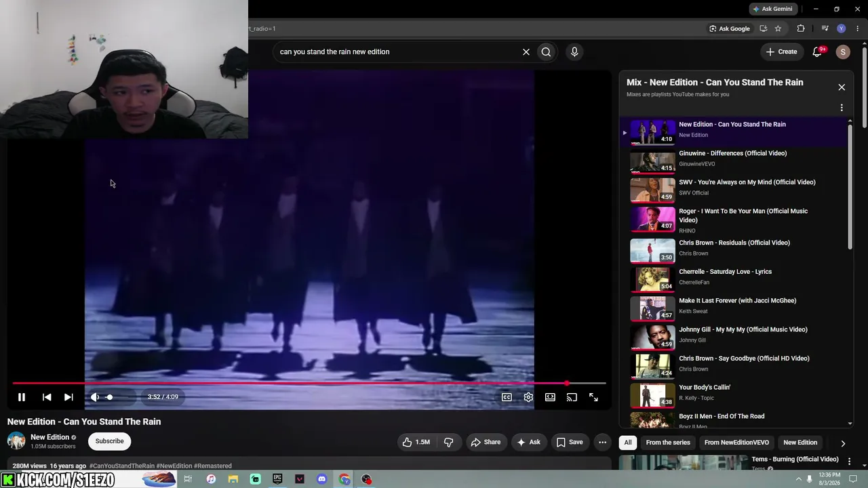Viewport: 868px width, 488px height.
Task: Play Chris Brown - Residuals thumbnail
Action: click(652, 251)
